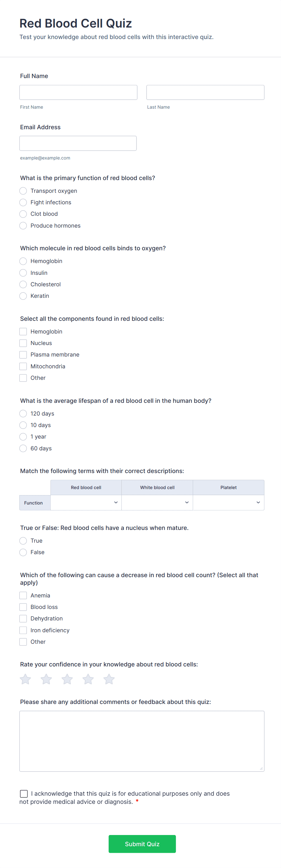Viewport: 281px width, 868px height.
Task: Focus the Email Address input box
Action: (78, 143)
